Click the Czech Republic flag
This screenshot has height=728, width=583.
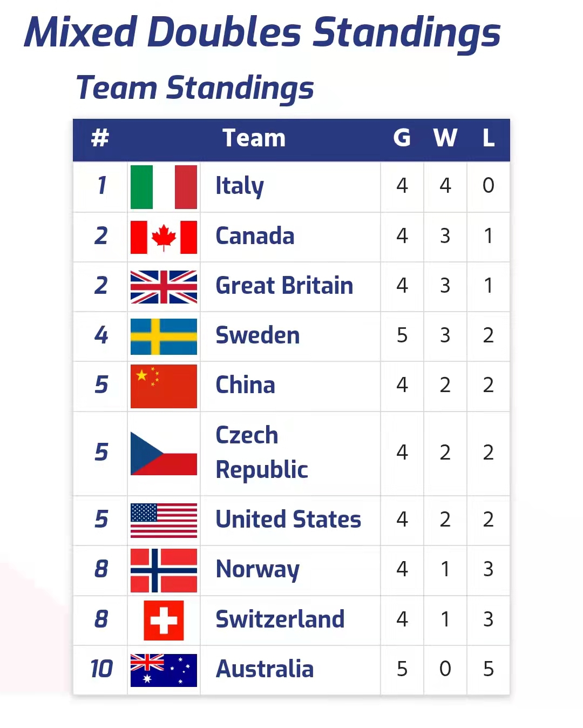164,453
